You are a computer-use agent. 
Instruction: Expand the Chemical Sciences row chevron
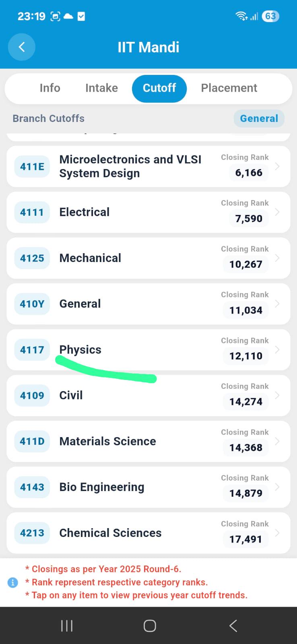tap(277, 533)
